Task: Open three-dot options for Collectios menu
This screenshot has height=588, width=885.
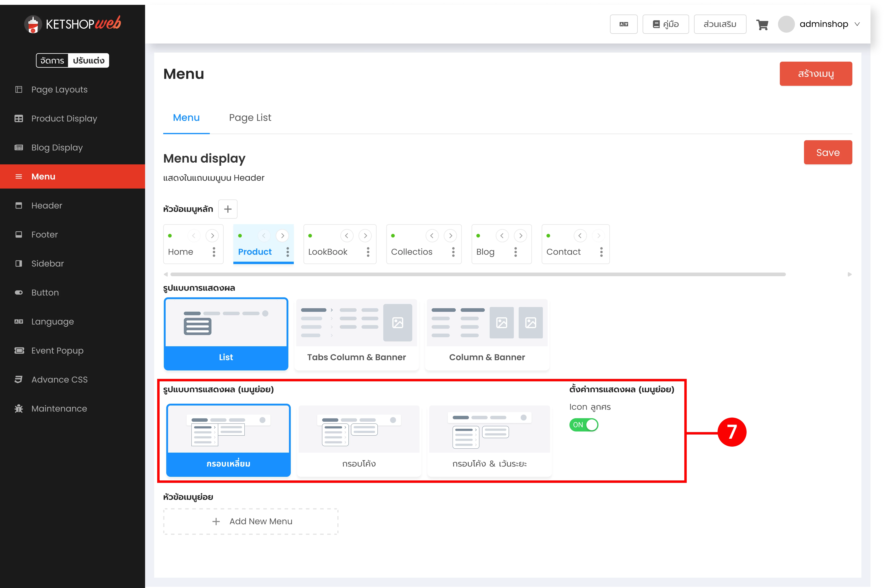Action: click(x=453, y=252)
